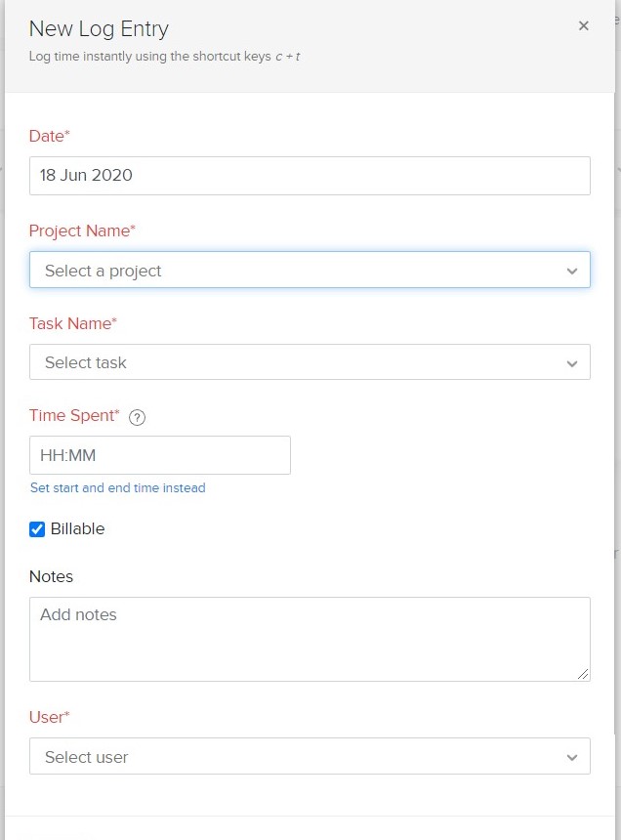Focus the Date field showing 18 Jun 2020
This screenshot has width=621, height=840.
pos(310,176)
